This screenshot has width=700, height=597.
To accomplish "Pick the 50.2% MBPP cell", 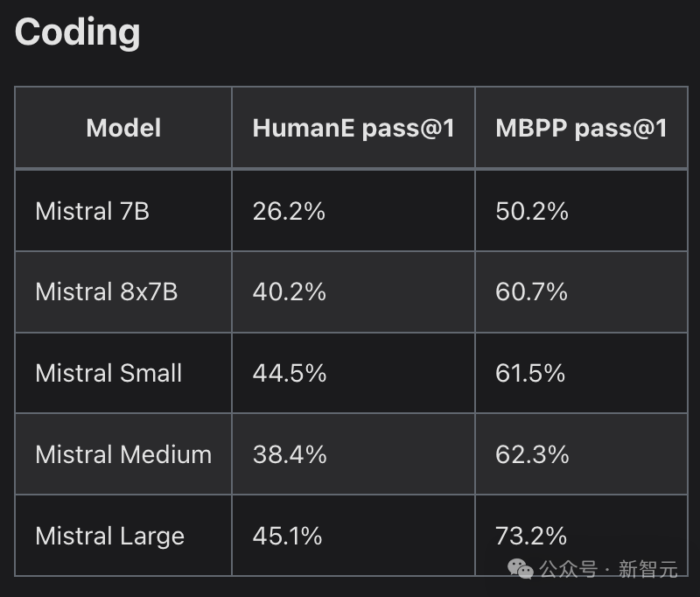I will click(x=532, y=211).
